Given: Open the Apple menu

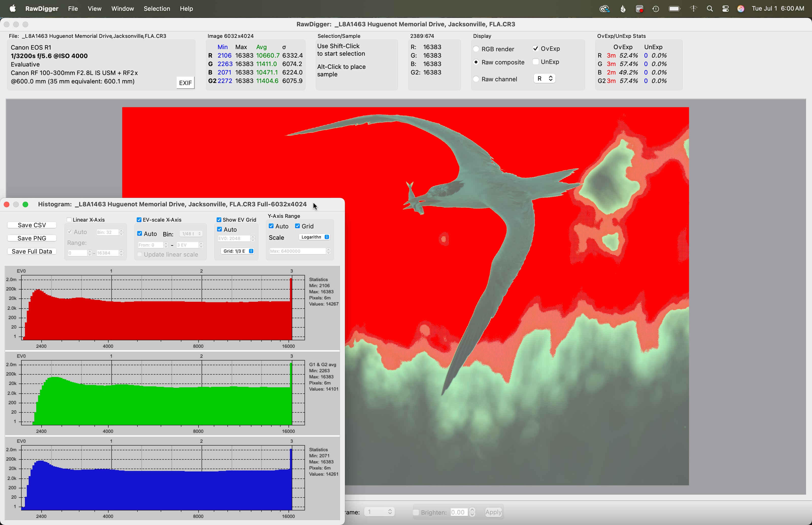Looking at the screenshot, I should [x=13, y=9].
